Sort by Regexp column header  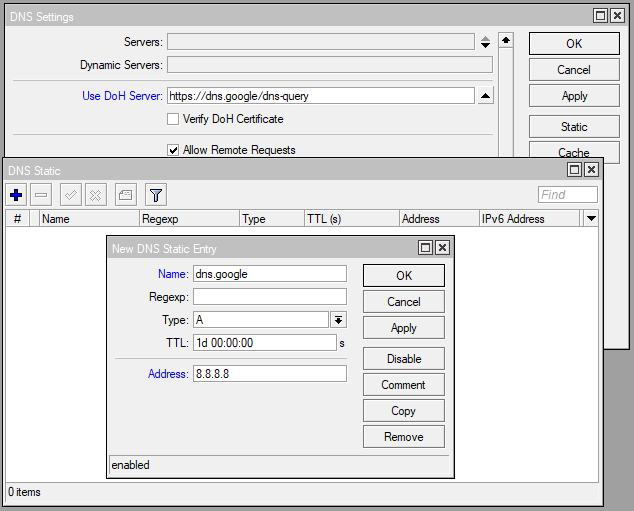(189, 219)
